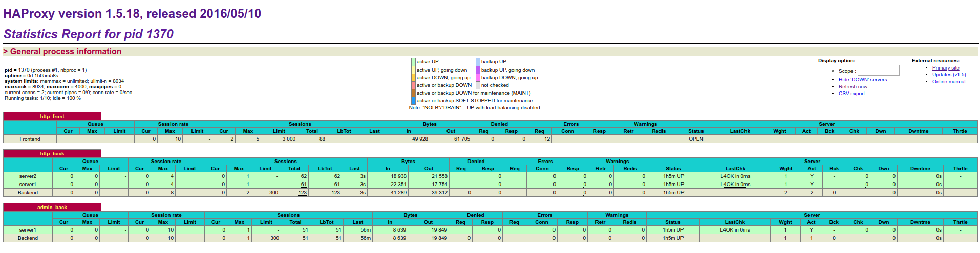980x253 pixels.
Task: Open the Updates (v1.5) link
Action: [949, 75]
